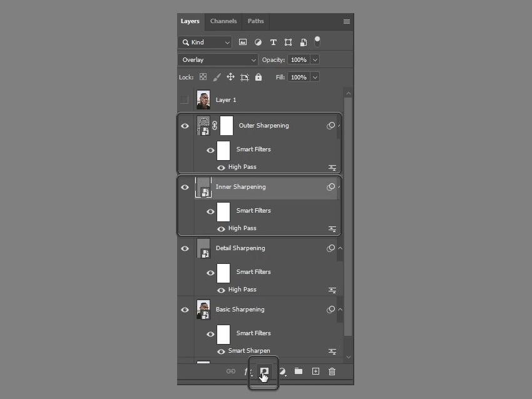Create a new group folder
Viewport: 532px width, 399px height.
[x=299, y=371]
